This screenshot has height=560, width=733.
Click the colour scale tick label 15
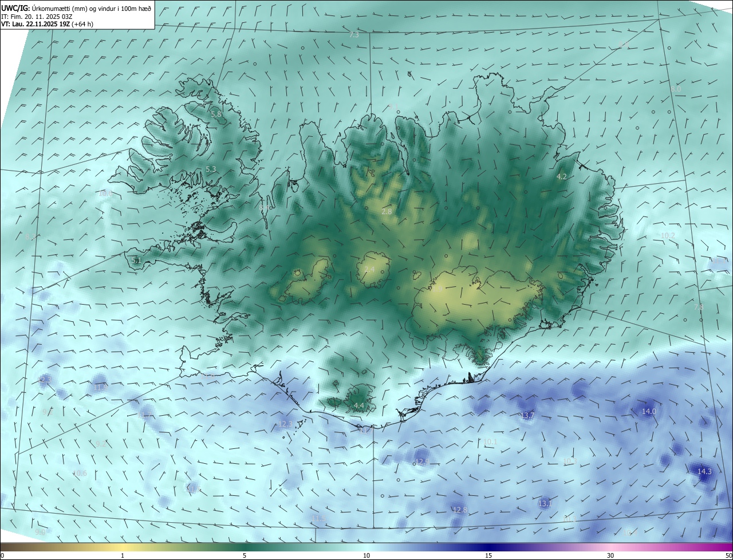(488, 556)
